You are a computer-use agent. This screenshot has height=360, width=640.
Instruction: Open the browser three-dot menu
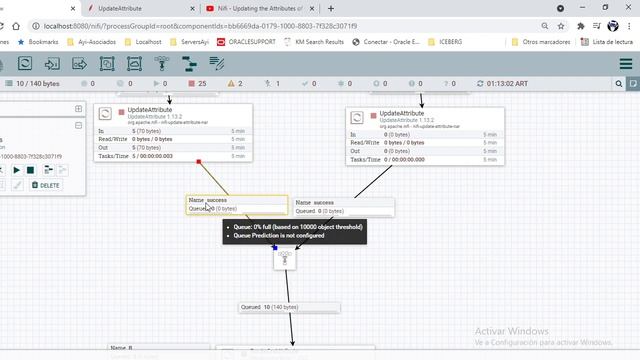click(629, 26)
